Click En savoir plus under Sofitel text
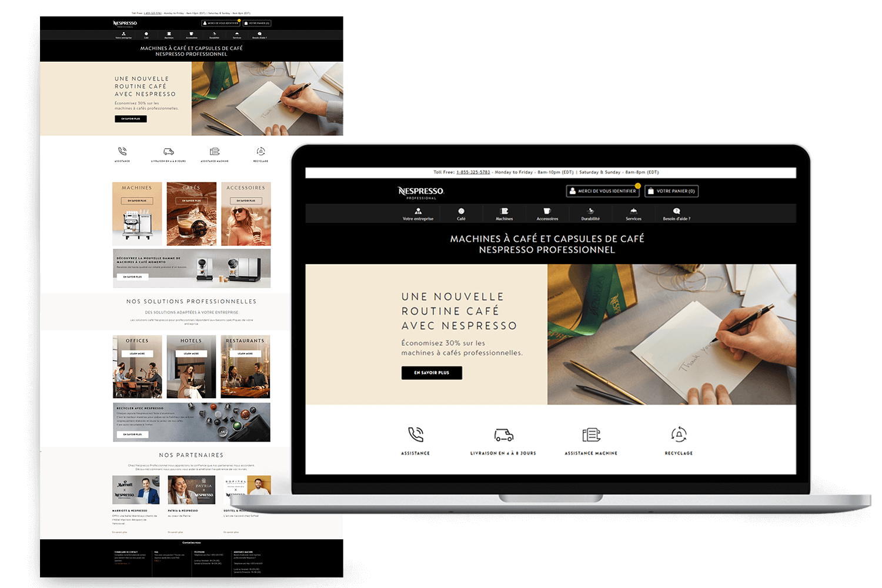The height and width of the screenshot is (588, 882). click(x=230, y=532)
